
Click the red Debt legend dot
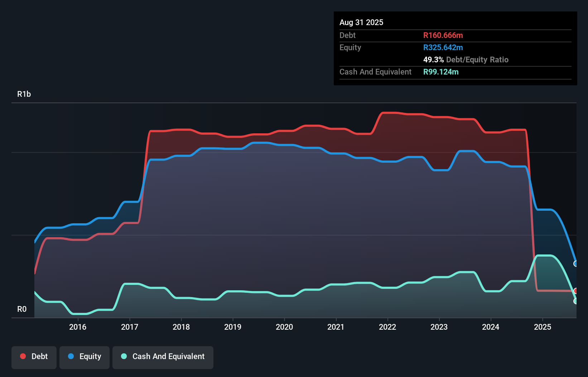(x=23, y=356)
